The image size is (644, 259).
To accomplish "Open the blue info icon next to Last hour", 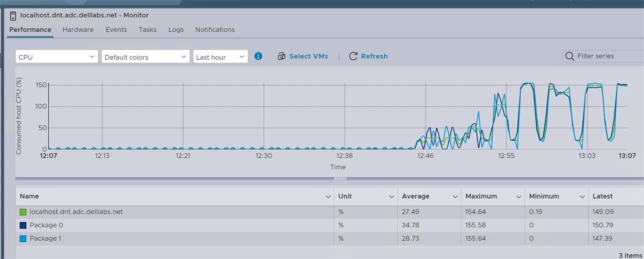I will point(258,56).
